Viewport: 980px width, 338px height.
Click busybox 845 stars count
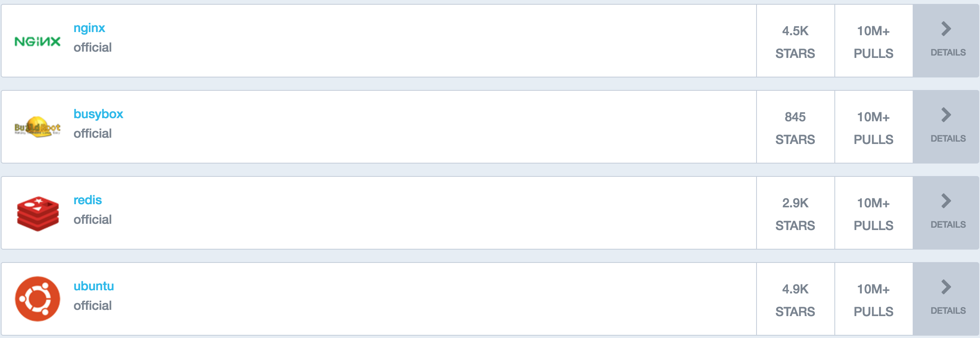[x=795, y=117]
